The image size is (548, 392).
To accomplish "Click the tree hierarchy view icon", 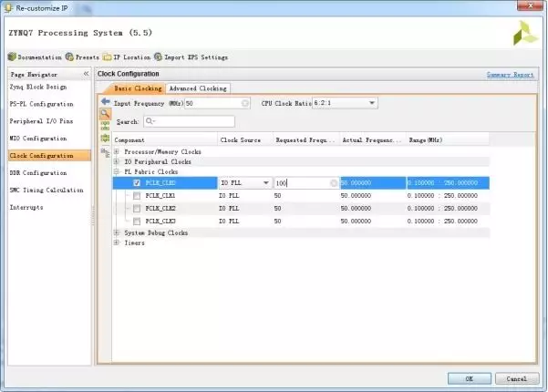I will pos(105,152).
